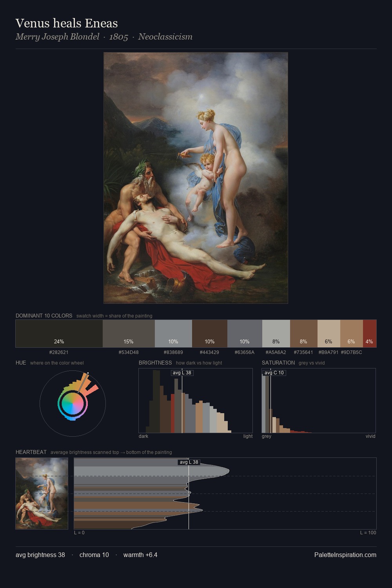This screenshot has width=392, height=588.
Task: Click the 'L = 0' axis label
Action: (79, 533)
